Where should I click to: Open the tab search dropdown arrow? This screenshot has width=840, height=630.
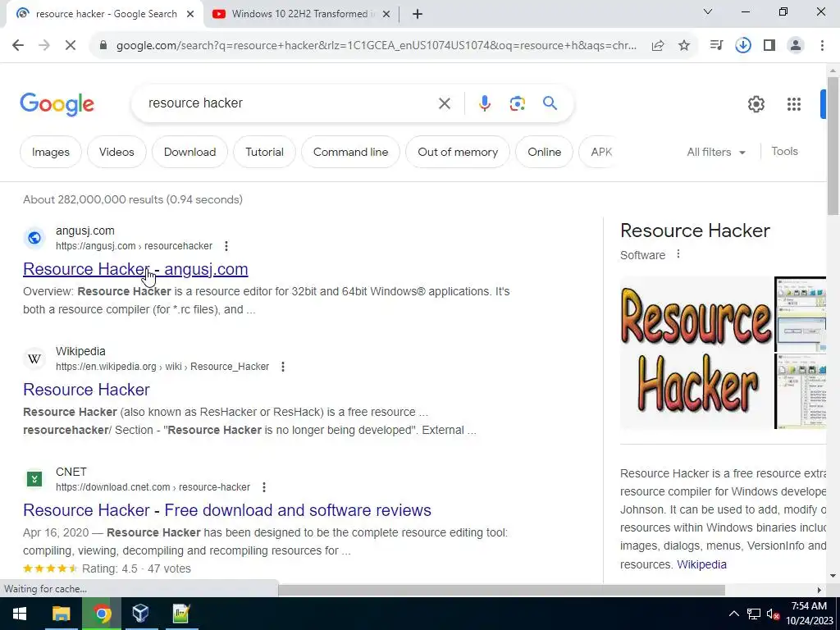[x=708, y=11]
